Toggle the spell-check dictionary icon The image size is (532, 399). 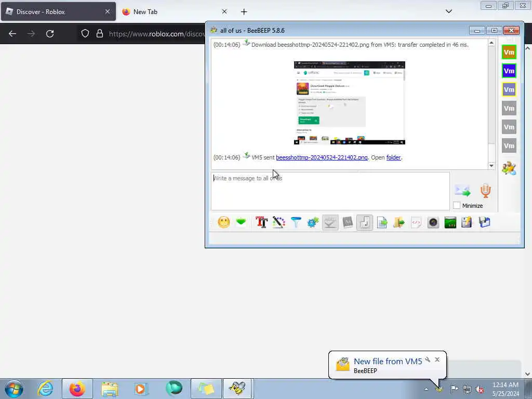(x=348, y=222)
